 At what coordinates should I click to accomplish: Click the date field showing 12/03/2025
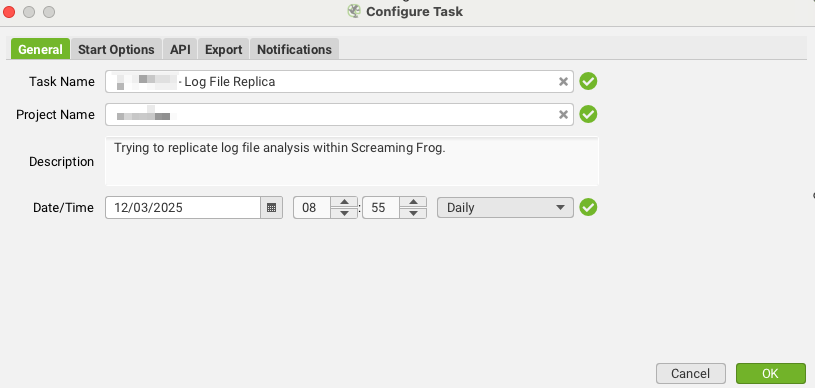[182, 208]
